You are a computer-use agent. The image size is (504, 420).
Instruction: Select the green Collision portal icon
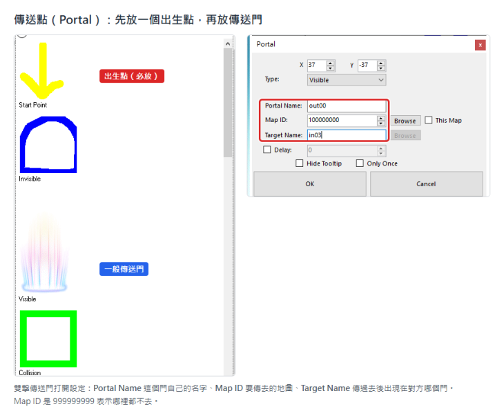(48, 339)
